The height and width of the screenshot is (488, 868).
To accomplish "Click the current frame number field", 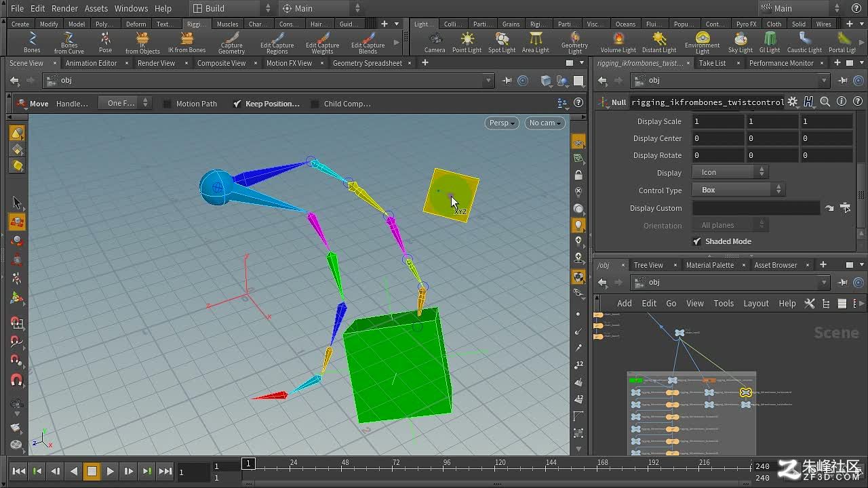I will (x=192, y=472).
